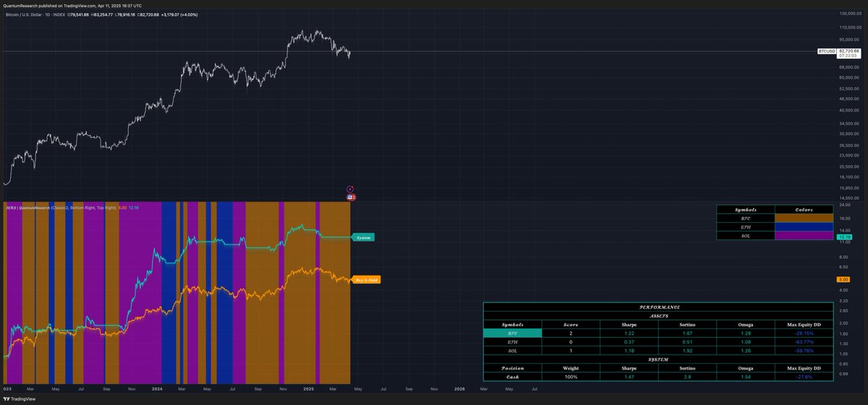Select the ASSETS section header
868x405 pixels.
[x=658, y=315]
